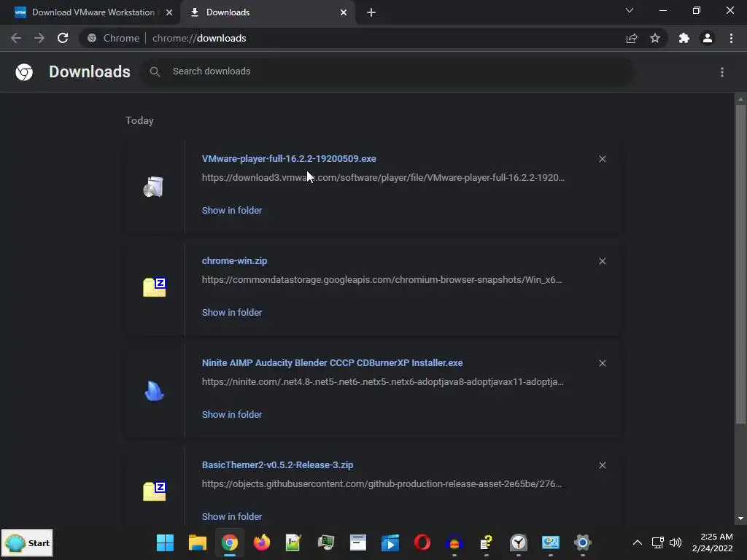
Task: Open the gear settings taskbar icon
Action: tap(582, 542)
